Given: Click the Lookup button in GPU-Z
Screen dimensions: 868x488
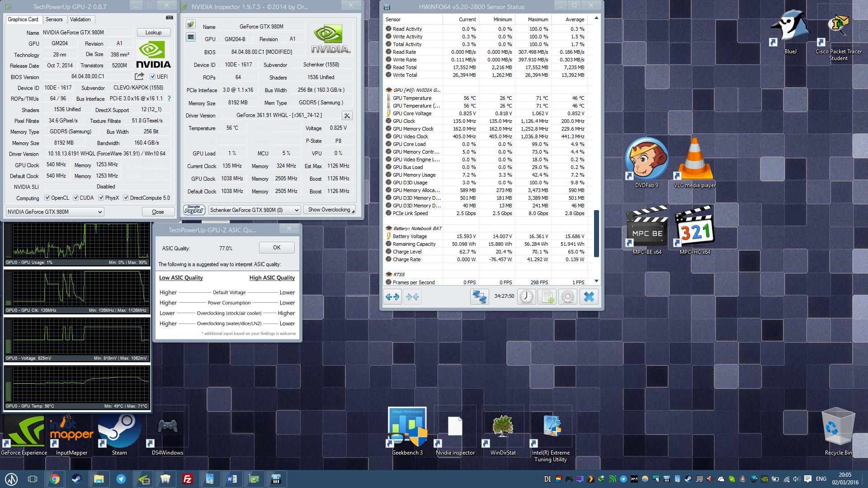Looking at the screenshot, I should click(x=153, y=33).
